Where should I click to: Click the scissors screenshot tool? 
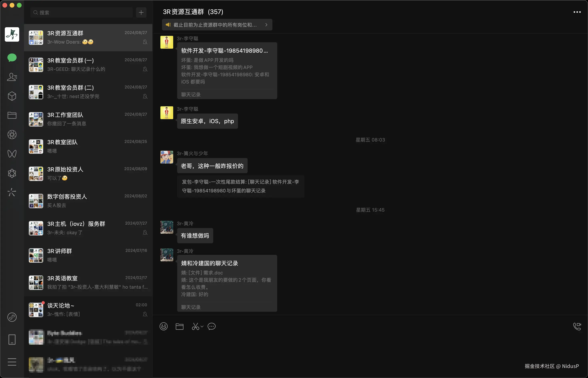[195, 327]
